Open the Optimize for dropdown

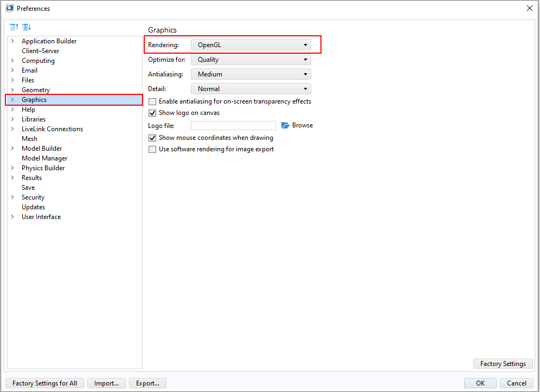pyautogui.click(x=250, y=60)
